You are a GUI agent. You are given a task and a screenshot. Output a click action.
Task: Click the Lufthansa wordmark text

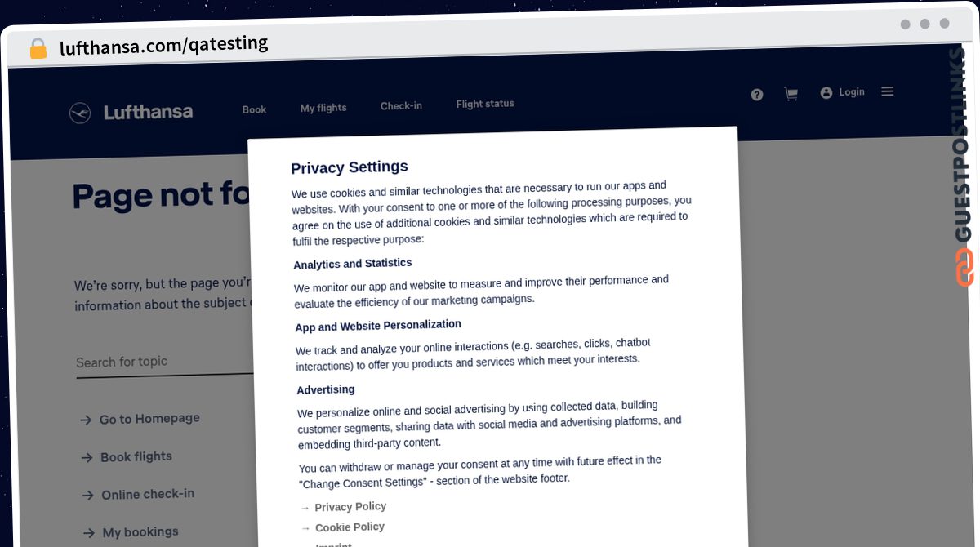148,112
